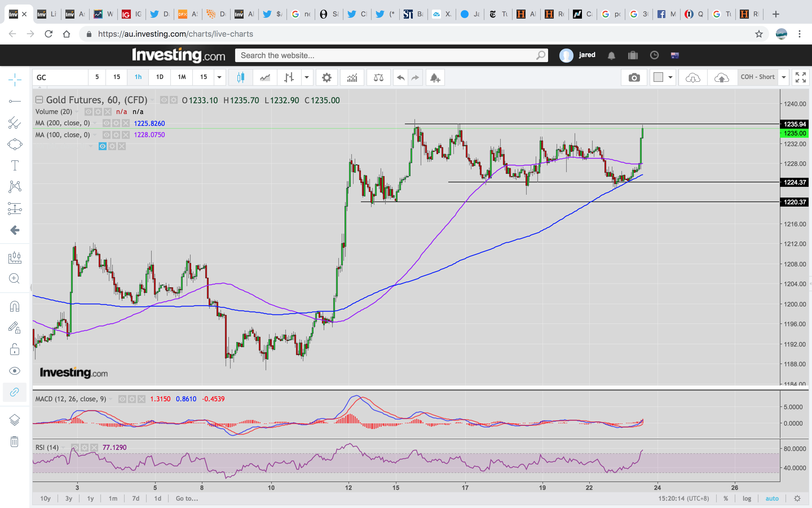Image resolution: width=812 pixels, height=508 pixels.
Task: Toggle hide all drawing tools eye icon
Action: tap(15, 371)
